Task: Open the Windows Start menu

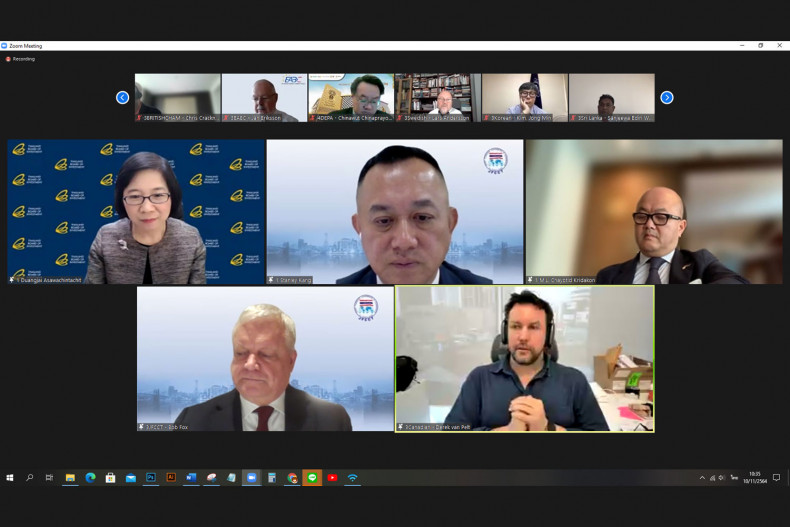Action: click(10, 478)
